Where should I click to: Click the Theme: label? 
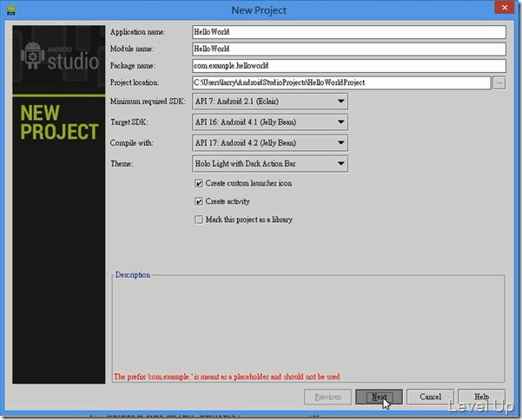coord(122,164)
